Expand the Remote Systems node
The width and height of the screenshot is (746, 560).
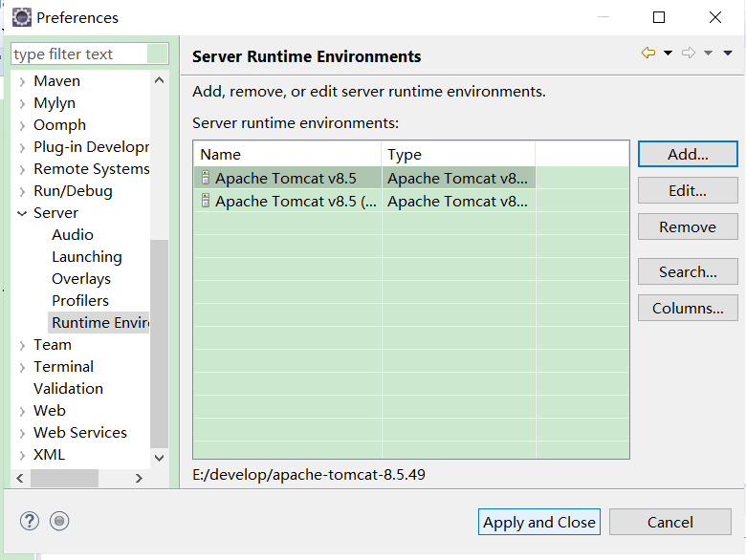tap(22, 169)
